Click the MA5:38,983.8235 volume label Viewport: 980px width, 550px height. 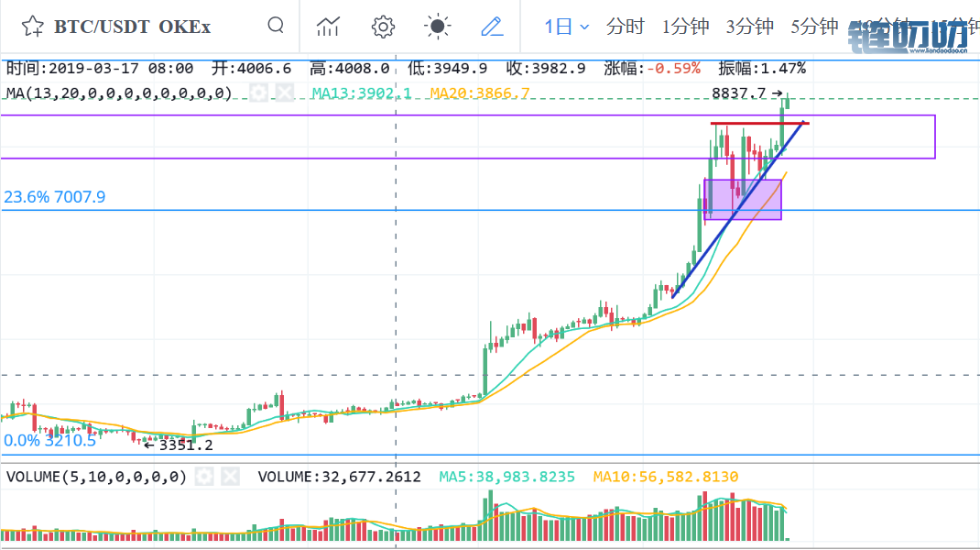click(506, 477)
